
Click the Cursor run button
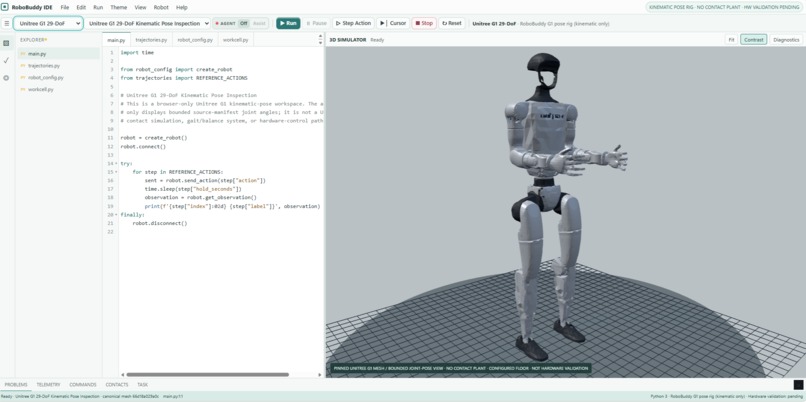(393, 23)
